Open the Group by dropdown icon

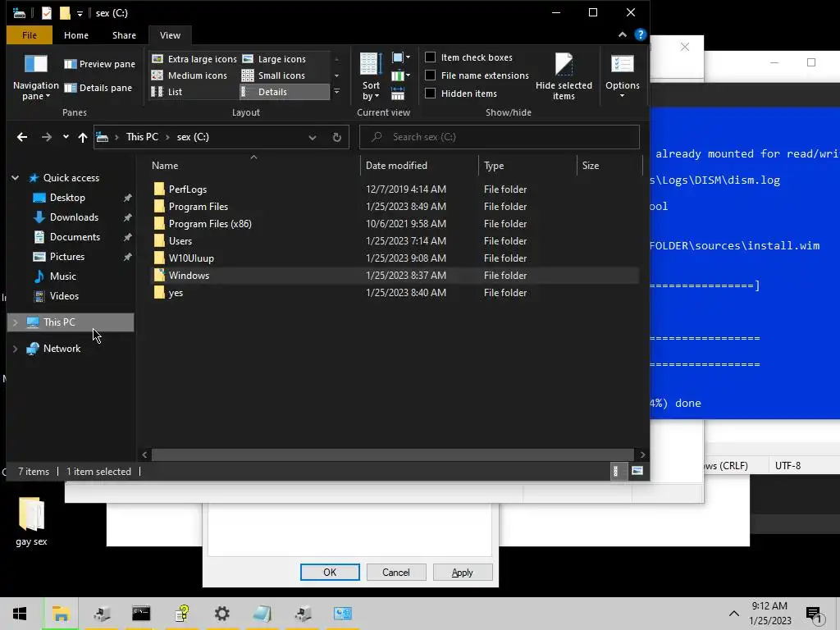click(x=400, y=57)
